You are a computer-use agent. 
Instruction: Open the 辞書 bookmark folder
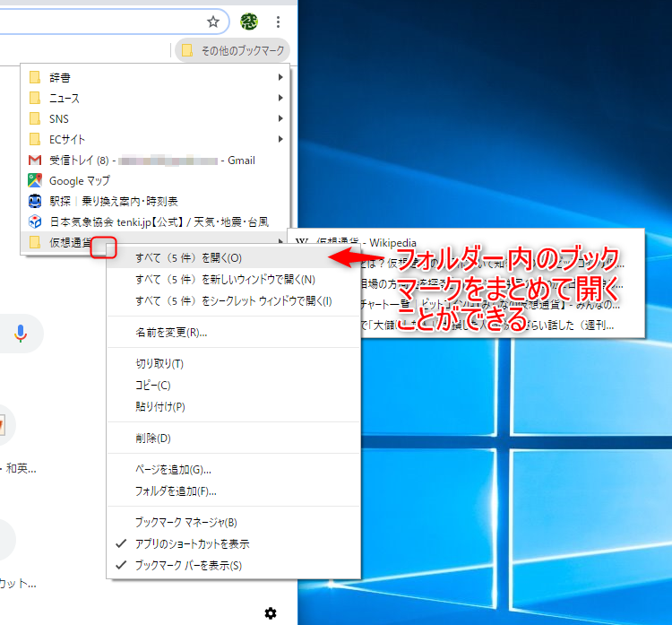coord(155,77)
